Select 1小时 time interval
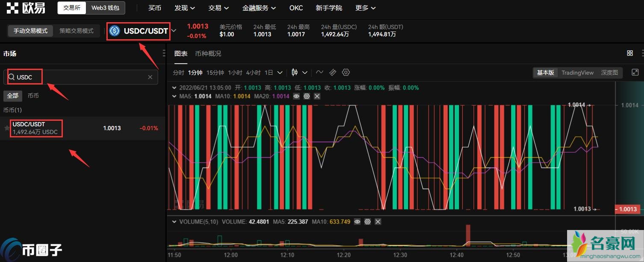The width and height of the screenshot is (644, 262). click(x=235, y=73)
